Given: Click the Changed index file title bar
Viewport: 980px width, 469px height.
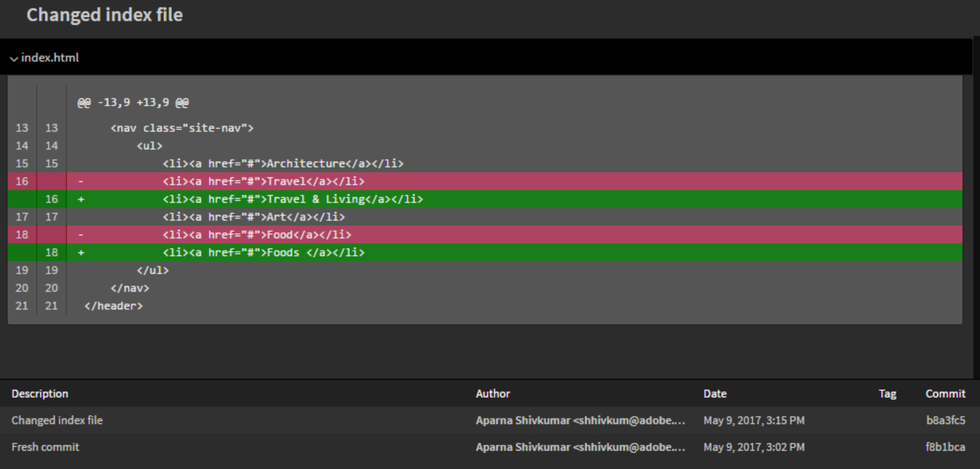Looking at the screenshot, I should [x=103, y=14].
